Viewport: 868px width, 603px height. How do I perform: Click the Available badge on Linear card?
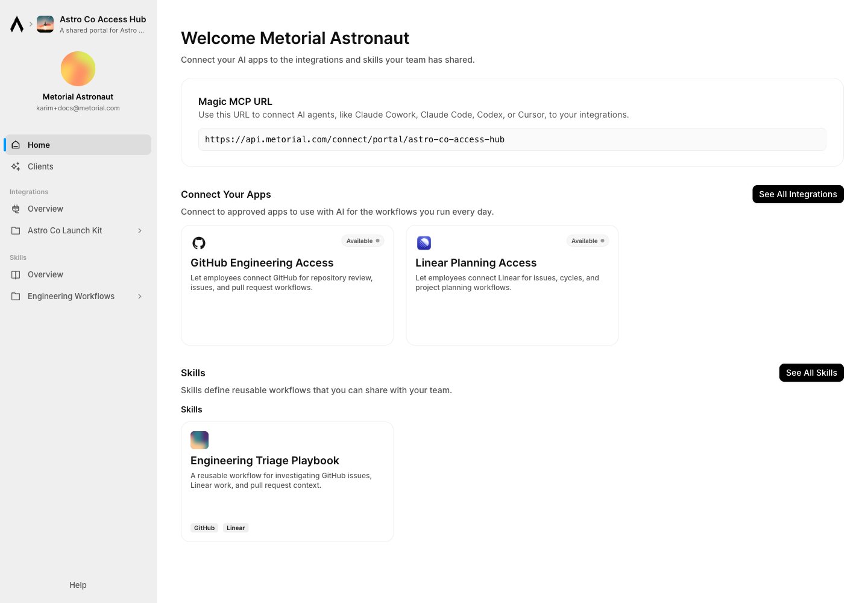pyautogui.click(x=588, y=241)
